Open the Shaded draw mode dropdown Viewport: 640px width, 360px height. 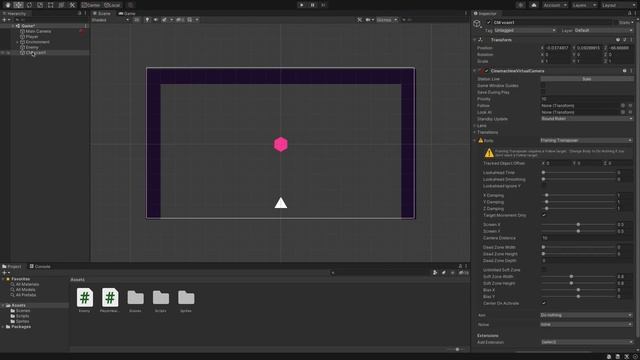110,20
